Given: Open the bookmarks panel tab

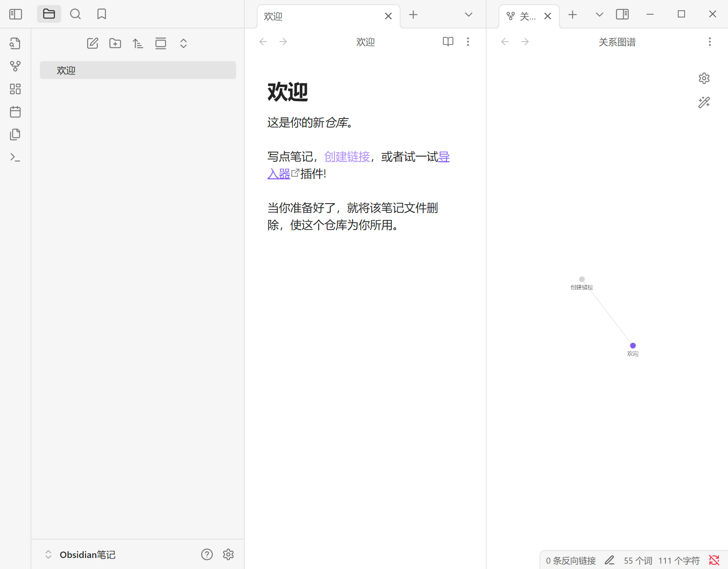Looking at the screenshot, I should click(101, 14).
